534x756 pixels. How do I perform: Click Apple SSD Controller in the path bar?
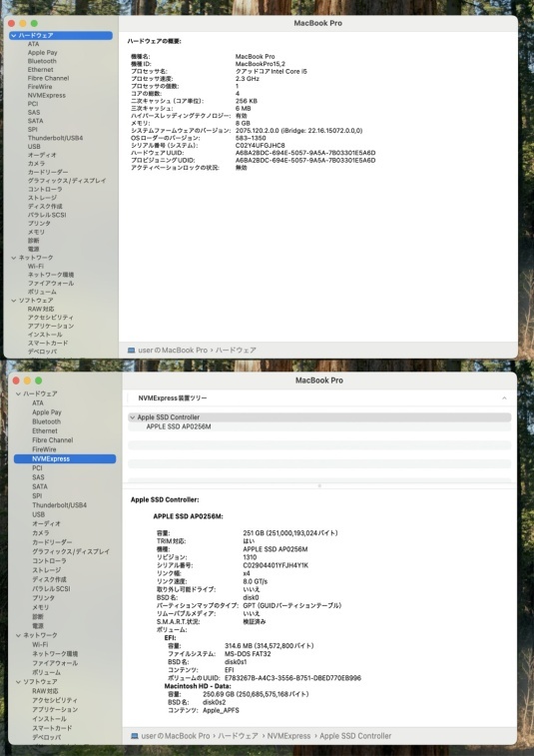[x=355, y=736]
